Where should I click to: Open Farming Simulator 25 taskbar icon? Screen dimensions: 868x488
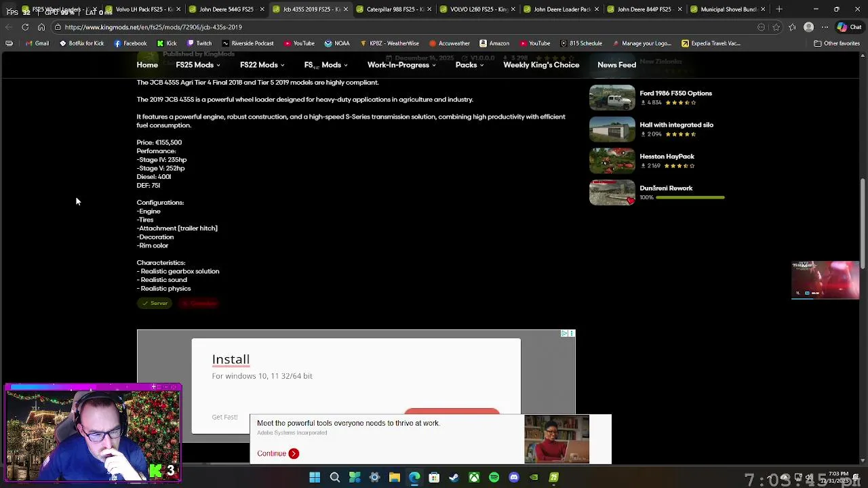(554, 478)
